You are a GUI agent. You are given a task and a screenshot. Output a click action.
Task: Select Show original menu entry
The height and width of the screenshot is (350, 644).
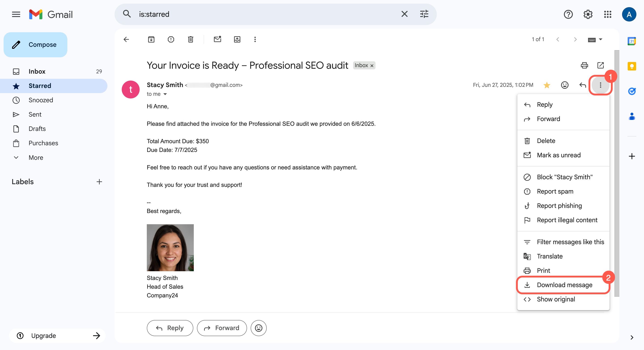(x=556, y=299)
